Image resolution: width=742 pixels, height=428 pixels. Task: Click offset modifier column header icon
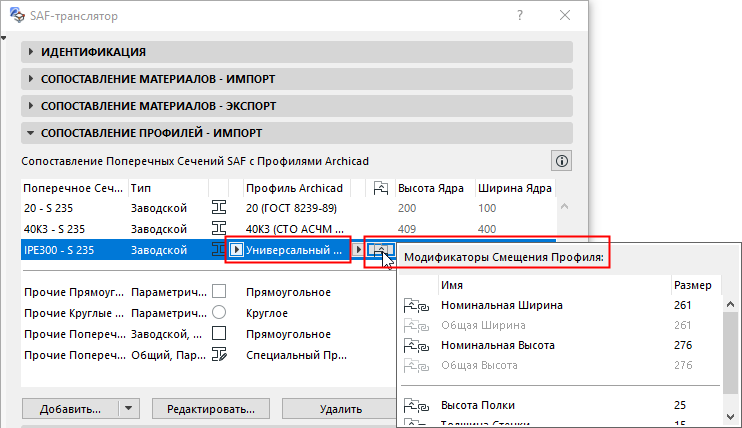coord(380,188)
